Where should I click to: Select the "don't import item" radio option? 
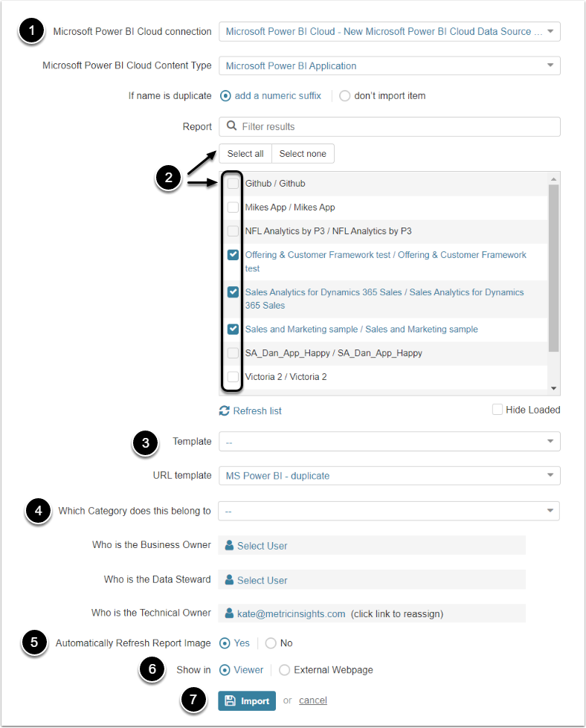point(344,96)
